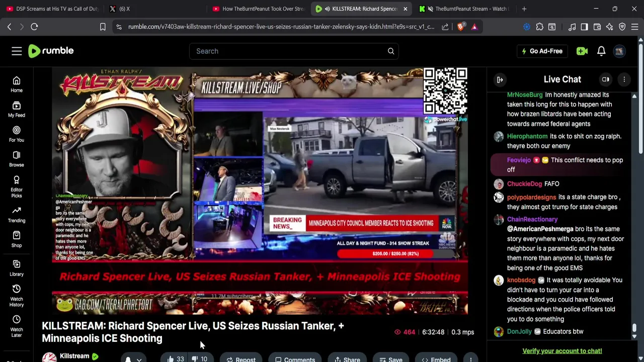
Task: Open Browse in the sidebar
Action: (17, 158)
